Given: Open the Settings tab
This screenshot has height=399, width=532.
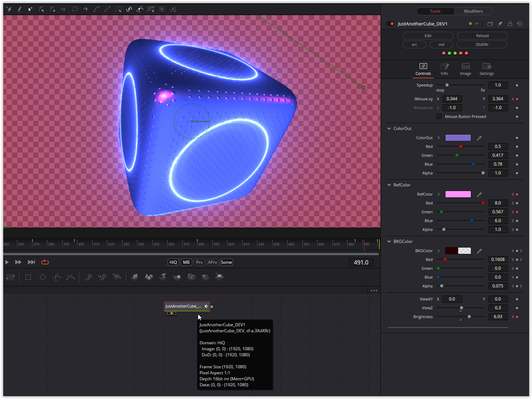Looking at the screenshot, I should (487, 70).
